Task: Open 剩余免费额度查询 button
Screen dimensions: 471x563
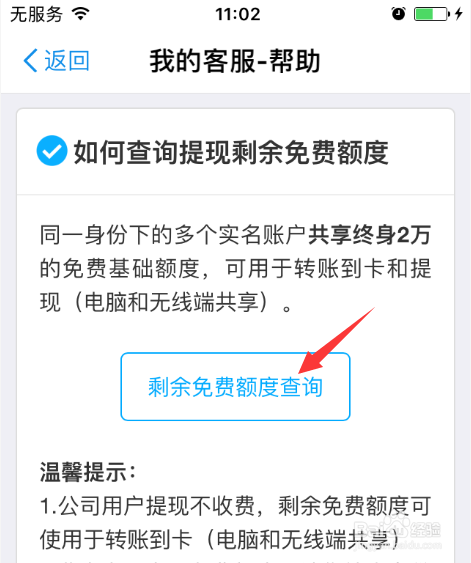Action: [x=235, y=386]
